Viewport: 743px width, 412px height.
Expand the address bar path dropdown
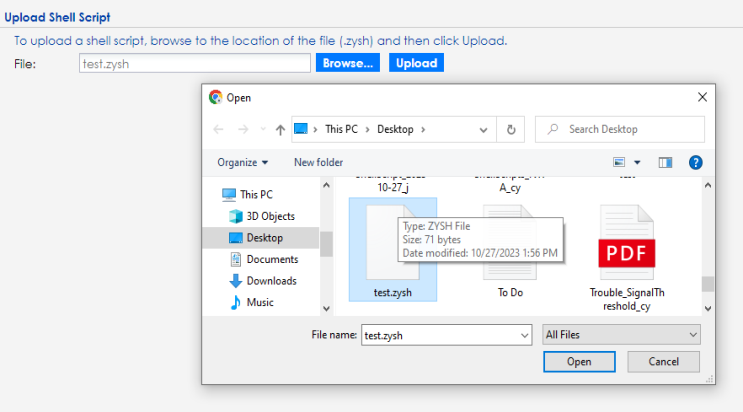[x=485, y=129]
